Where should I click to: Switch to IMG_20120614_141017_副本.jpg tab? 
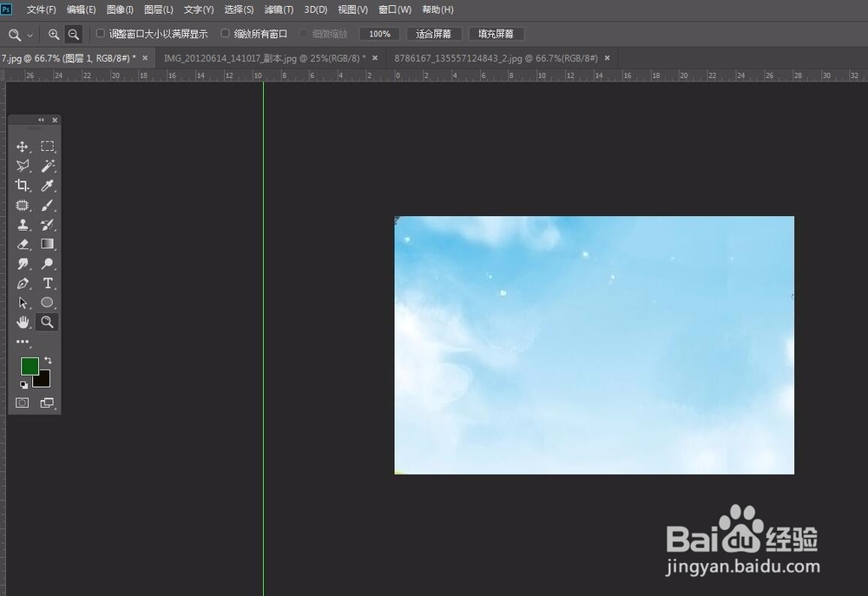pyautogui.click(x=265, y=58)
